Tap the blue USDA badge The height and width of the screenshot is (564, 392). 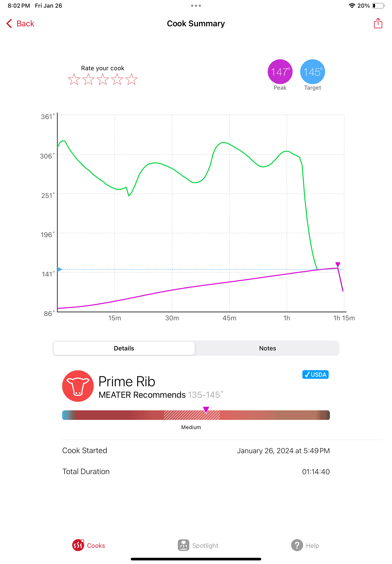[x=315, y=374]
